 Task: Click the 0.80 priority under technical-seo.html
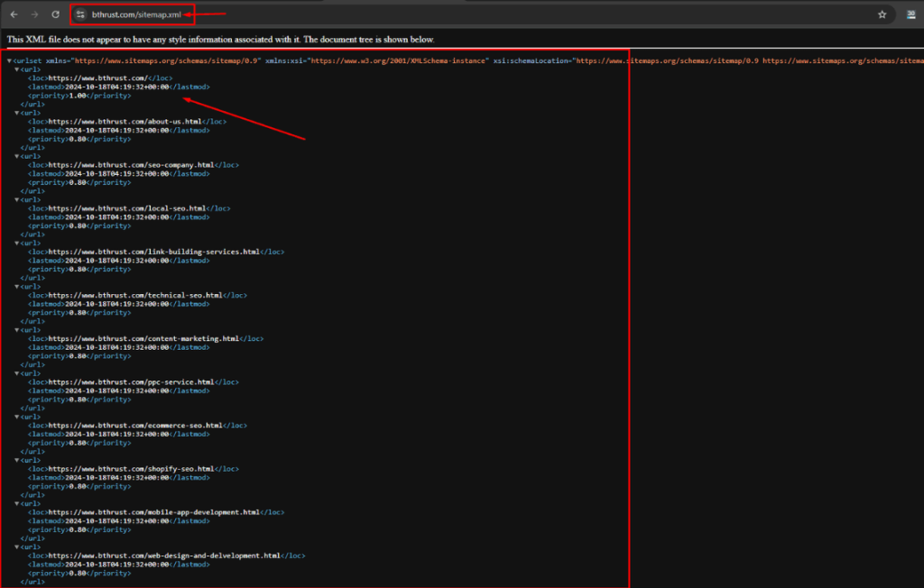pyautogui.click(x=78, y=313)
